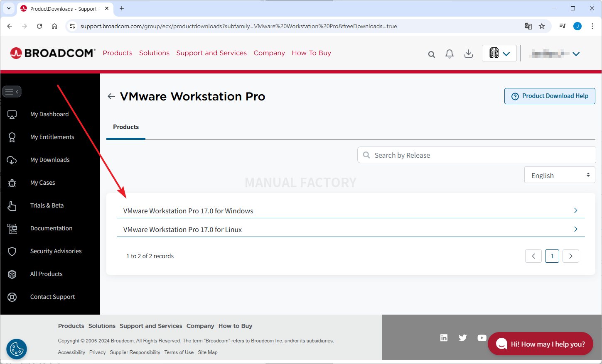Click the My Downloads cloud icon
The height and width of the screenshot is (364, 602).
tap(12, 160)
